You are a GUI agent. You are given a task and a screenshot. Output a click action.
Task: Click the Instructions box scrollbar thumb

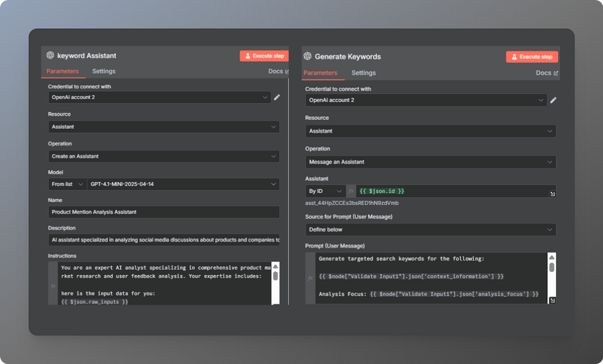tap(276, 276)
